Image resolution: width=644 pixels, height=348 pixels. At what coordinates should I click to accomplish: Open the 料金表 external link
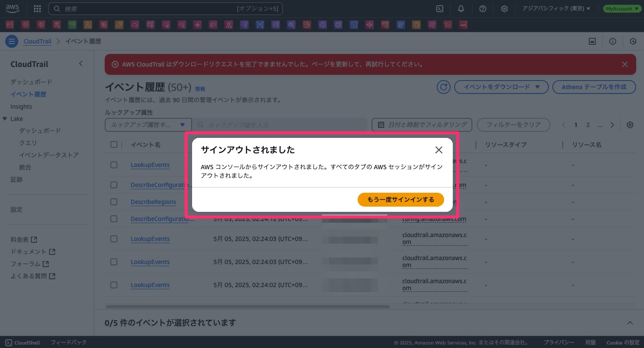point(24,239)
